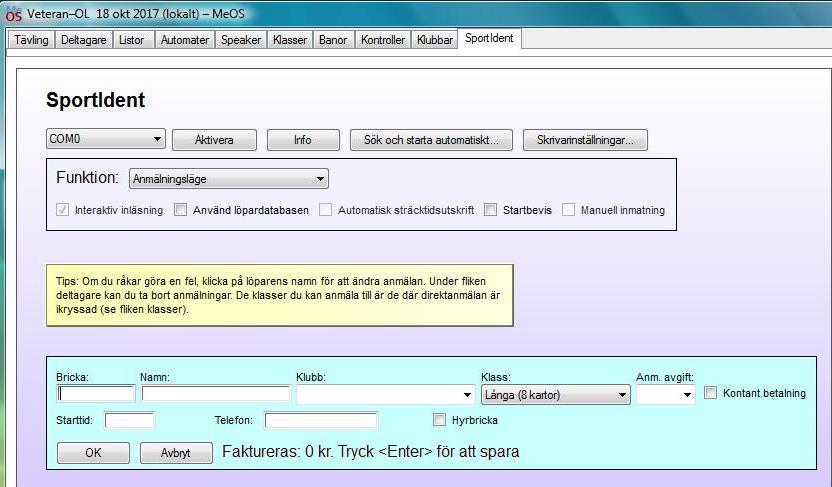Enable the Hyrbricka checkbox
The image size is (832, 487).
pyautogui.click(x=439, y=420)
